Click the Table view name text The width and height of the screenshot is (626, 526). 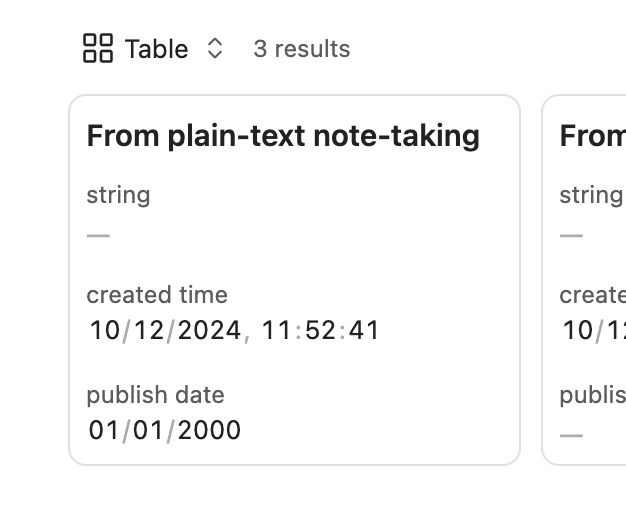pos(156,48)
